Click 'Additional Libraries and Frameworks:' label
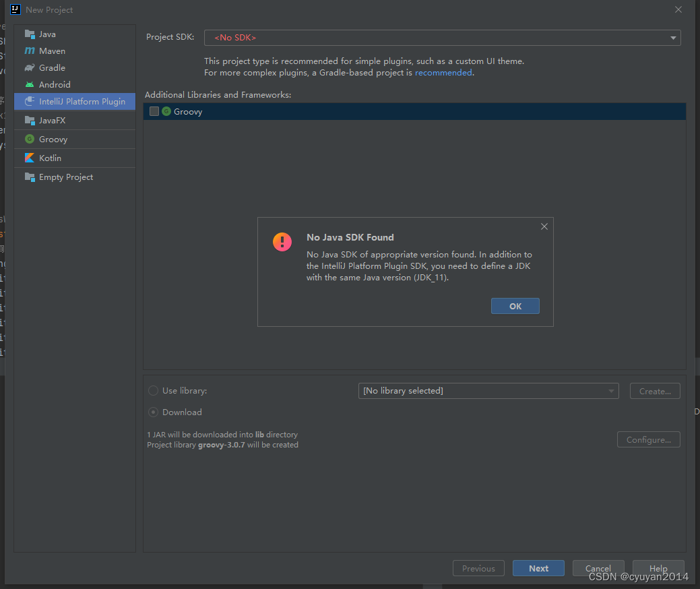 (218, 94)
